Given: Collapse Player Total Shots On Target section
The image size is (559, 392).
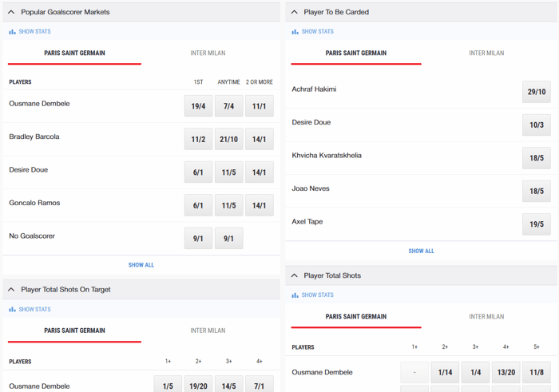Looking at the screenshot, I should pos(11,289).
